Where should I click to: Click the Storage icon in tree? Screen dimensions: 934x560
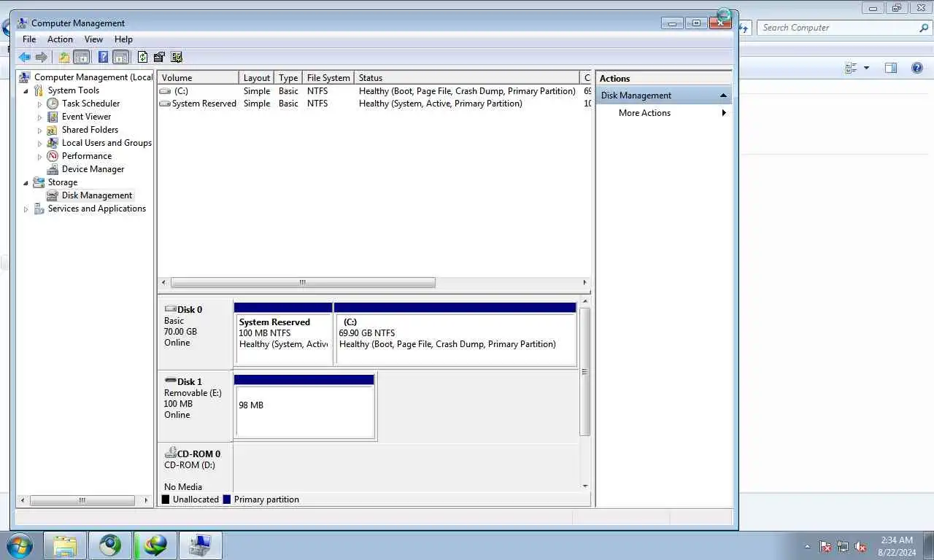(39, 182)
